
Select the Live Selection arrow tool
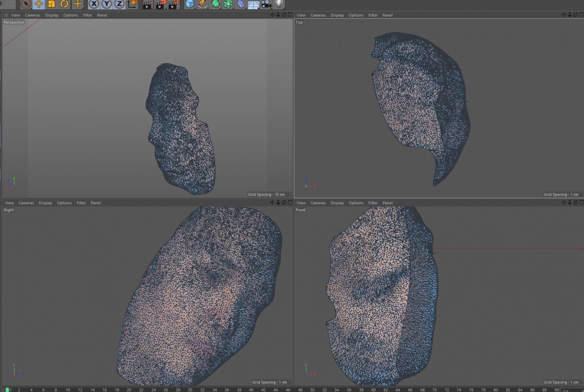pyautogui.click(x=26, y=3)
